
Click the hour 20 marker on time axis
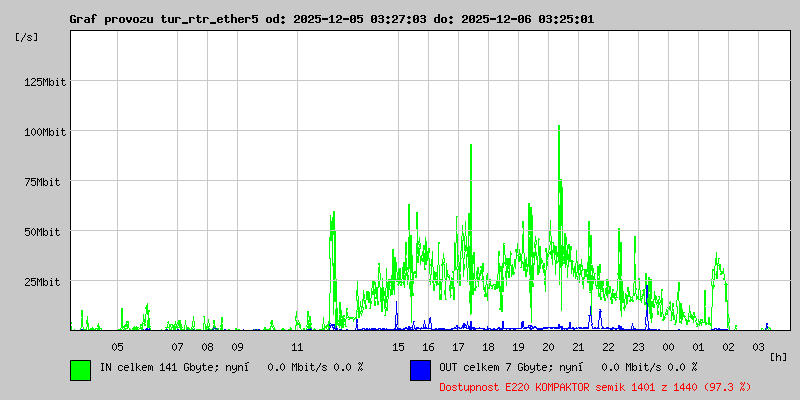point(548,347)
